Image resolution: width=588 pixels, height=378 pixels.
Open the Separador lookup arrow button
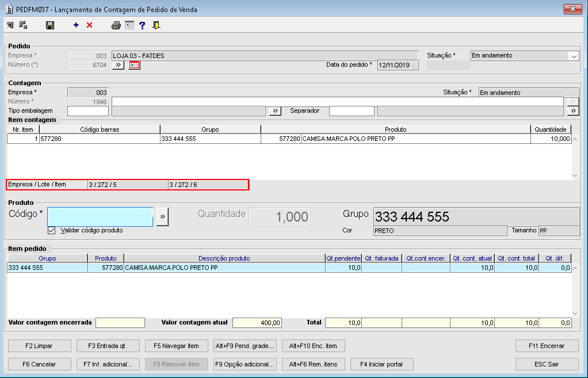[x=572, y=111]
